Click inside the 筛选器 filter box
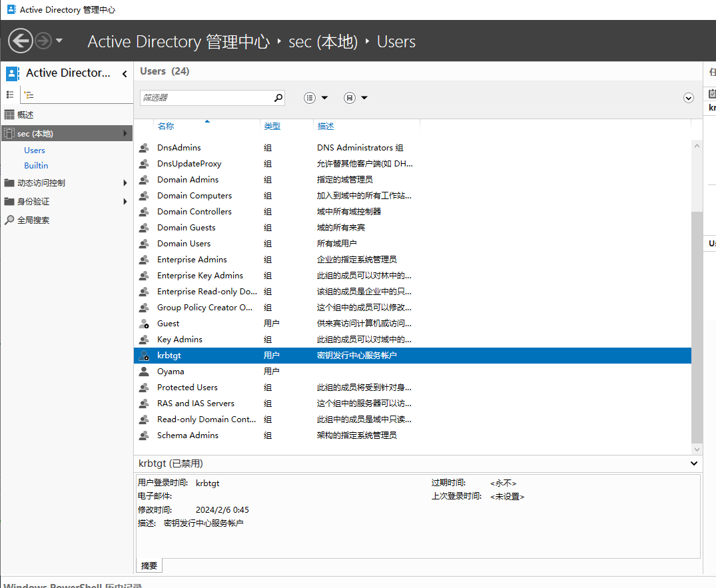716x588 pixels. coord(206,98)
